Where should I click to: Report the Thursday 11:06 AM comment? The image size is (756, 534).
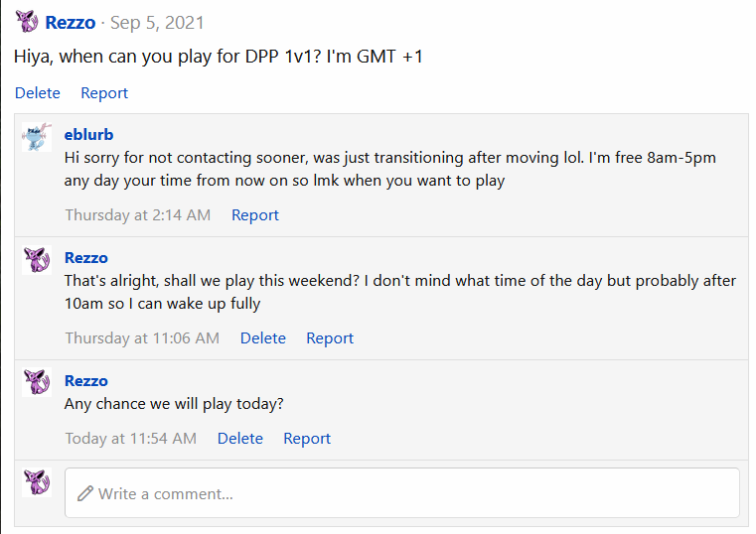[330, 337]
